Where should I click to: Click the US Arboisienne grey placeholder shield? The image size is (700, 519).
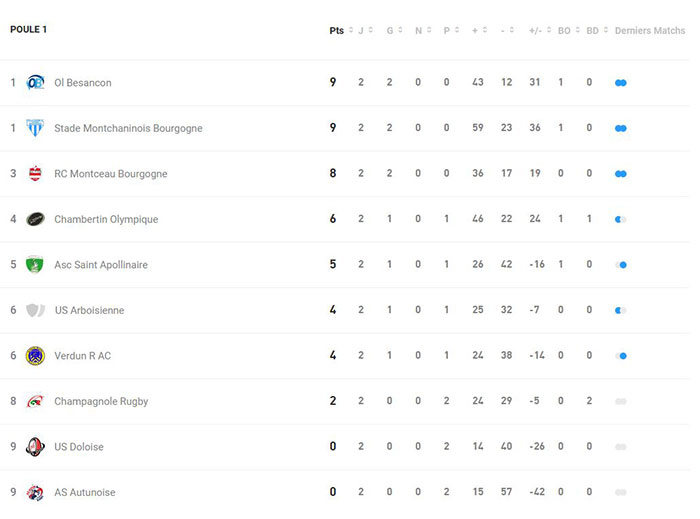[x=35, y=310]
